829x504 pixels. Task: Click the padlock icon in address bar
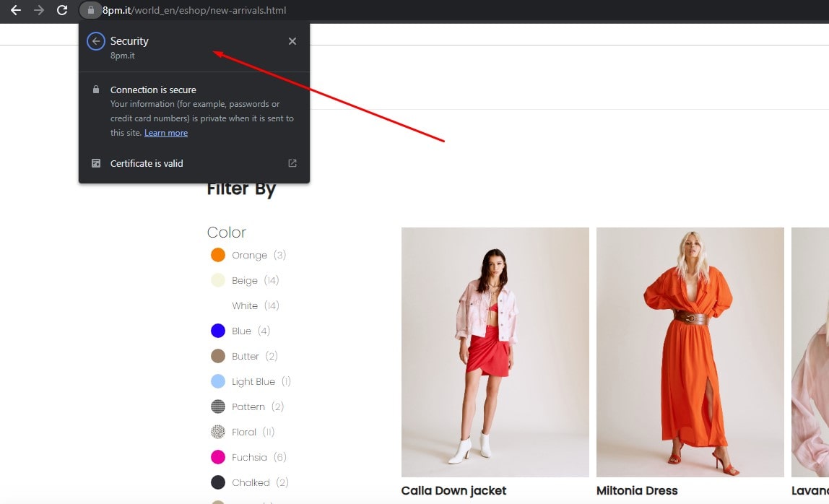pos(91,10)
